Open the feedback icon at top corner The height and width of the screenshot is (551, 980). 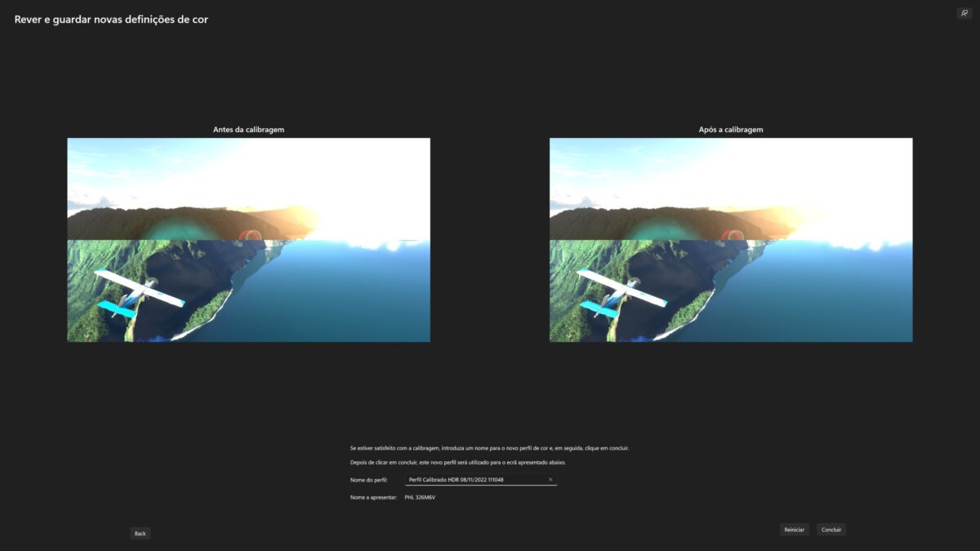pyautogui.click(x=964, y=13)
